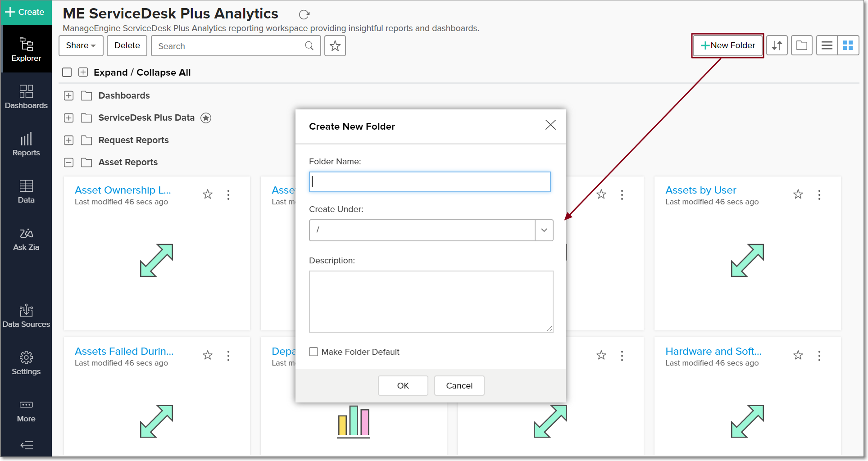The height and width of the screenshot is (461, 868).
Task: Open Asset Ownership report thumbnail
Action: (156, 260)
